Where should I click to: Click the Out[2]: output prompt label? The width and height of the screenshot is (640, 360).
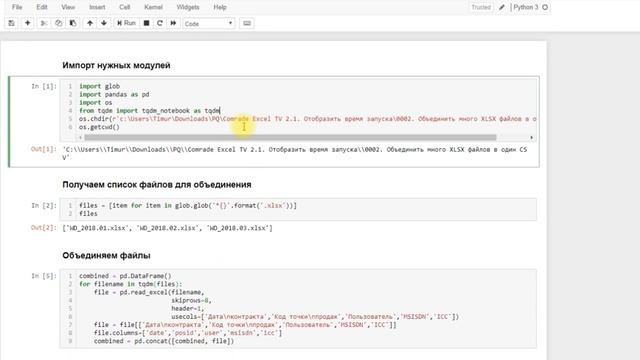pos(44,227)
